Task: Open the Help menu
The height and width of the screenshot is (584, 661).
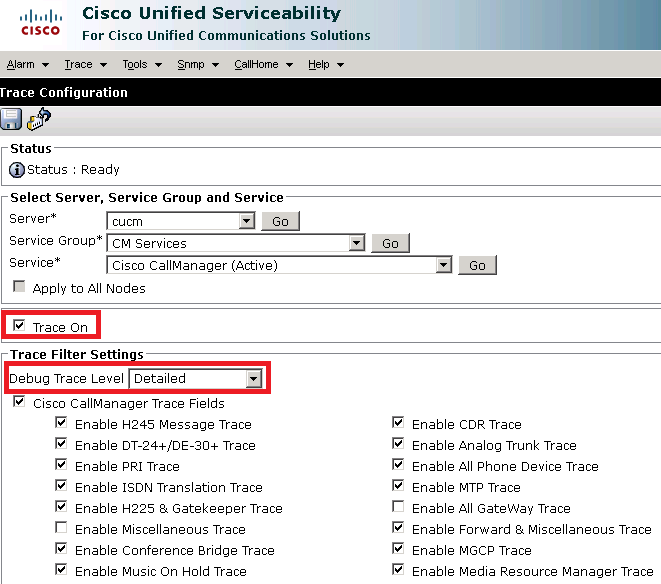Action: click(326, 65)
